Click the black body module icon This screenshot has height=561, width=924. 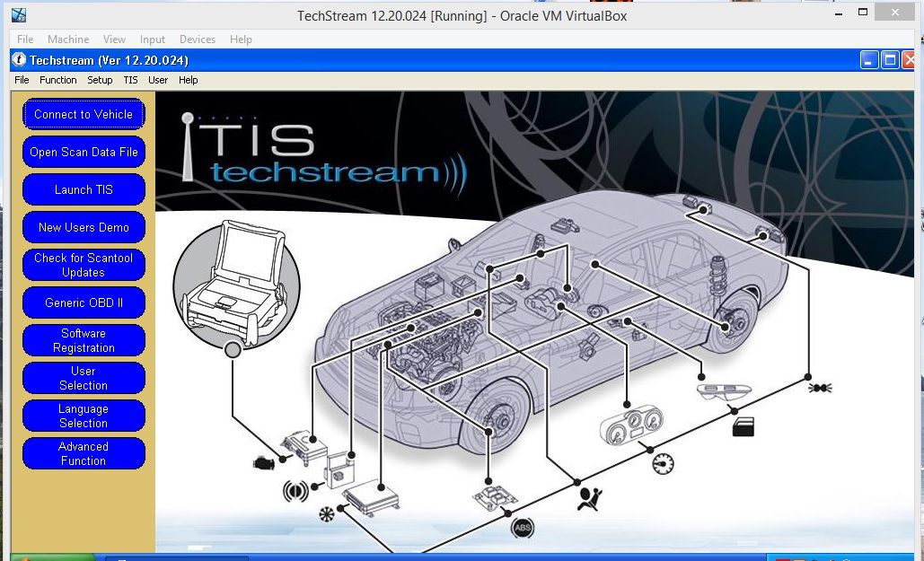pos(744,426)
